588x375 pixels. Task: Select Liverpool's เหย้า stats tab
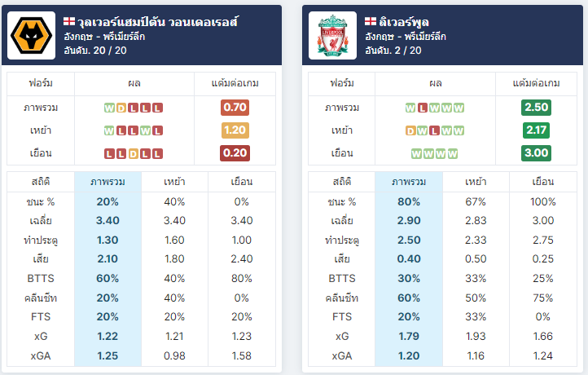[x=476, y=182]
